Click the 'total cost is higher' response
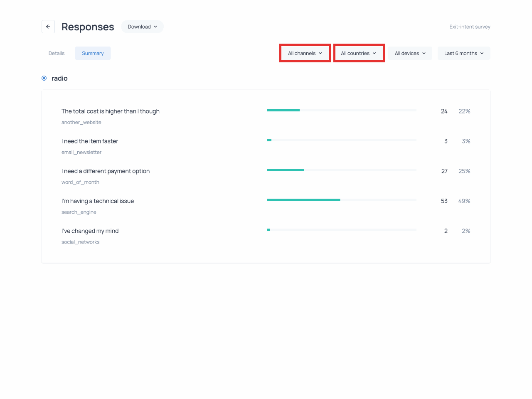532x399 pixels. pos(111,111)
